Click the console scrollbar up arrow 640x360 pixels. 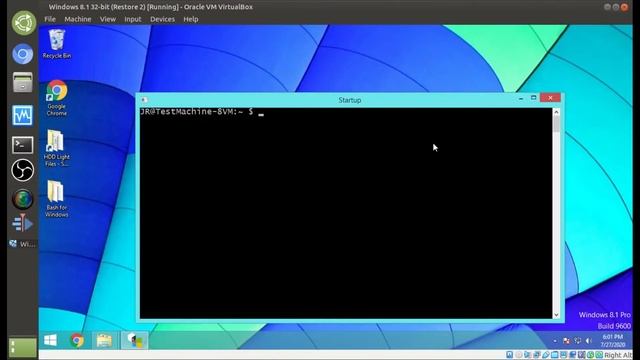pyautogui.click(x=556, y=112)
